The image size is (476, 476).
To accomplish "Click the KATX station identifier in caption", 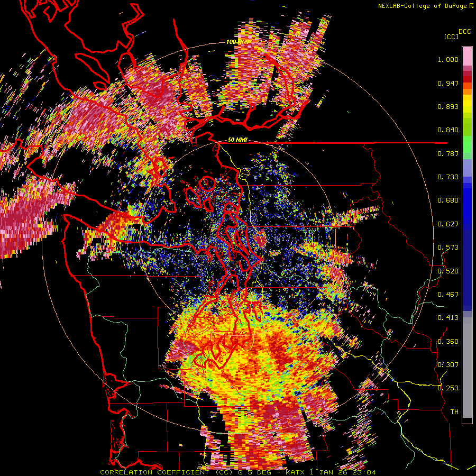I will click(296, 472).
